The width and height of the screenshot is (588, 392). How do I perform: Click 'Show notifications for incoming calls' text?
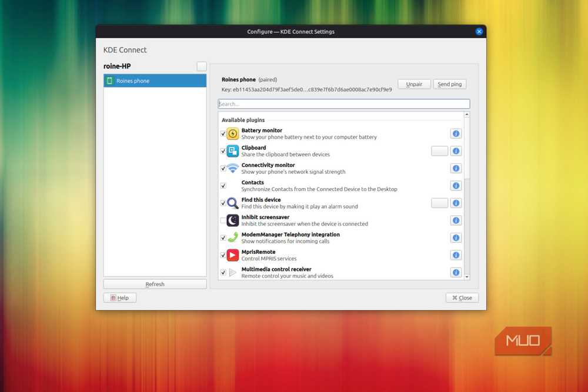click(x=285, y=242)
